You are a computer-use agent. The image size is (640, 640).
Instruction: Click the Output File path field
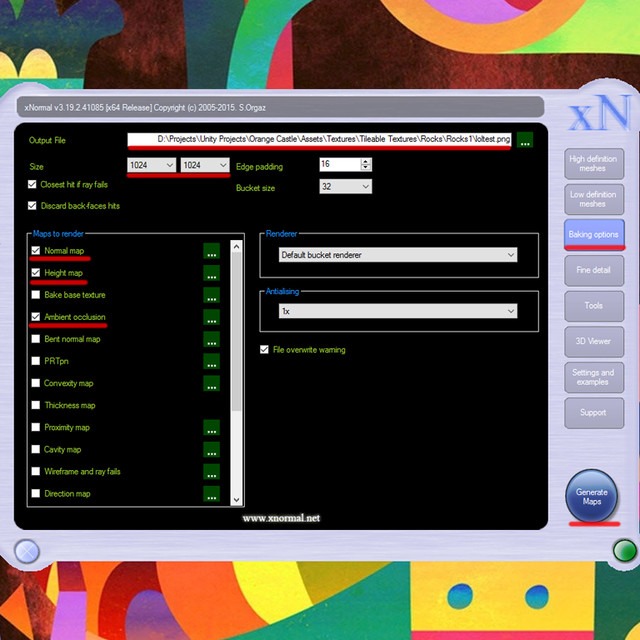pos(319,139)
